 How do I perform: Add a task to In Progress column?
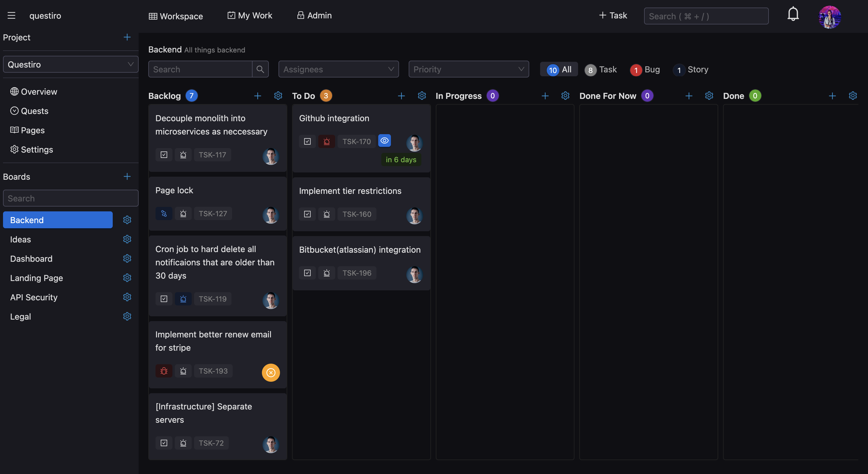click(545, 96)
